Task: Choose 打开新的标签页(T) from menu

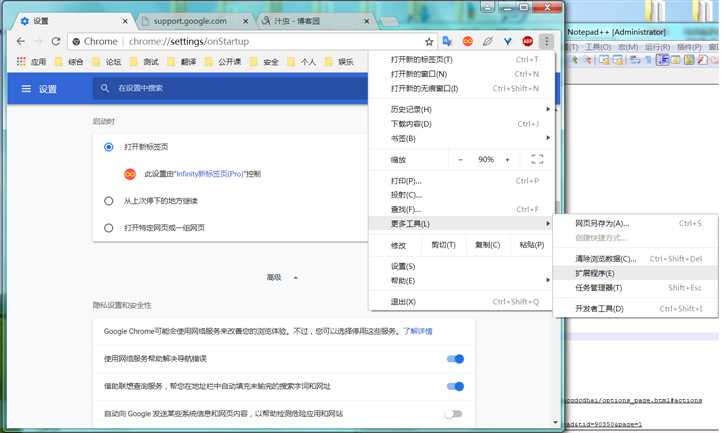Action: pos(462,60)
